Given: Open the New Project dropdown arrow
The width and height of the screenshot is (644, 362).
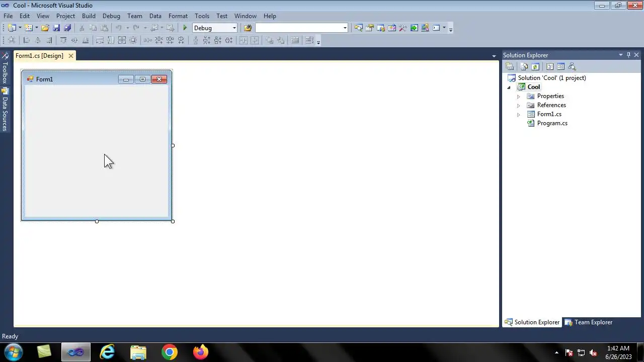Looking at the screenshot, I should pos(20,28).
